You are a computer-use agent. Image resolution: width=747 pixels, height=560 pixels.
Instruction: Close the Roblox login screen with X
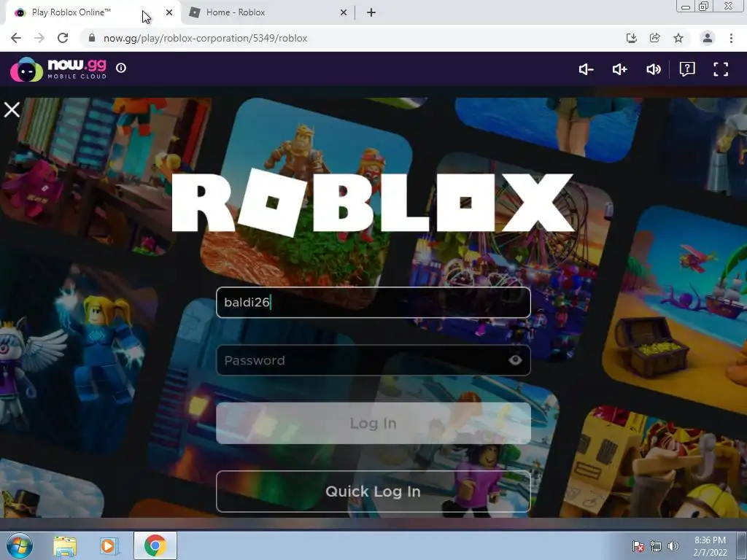click(x=12, y=109)
